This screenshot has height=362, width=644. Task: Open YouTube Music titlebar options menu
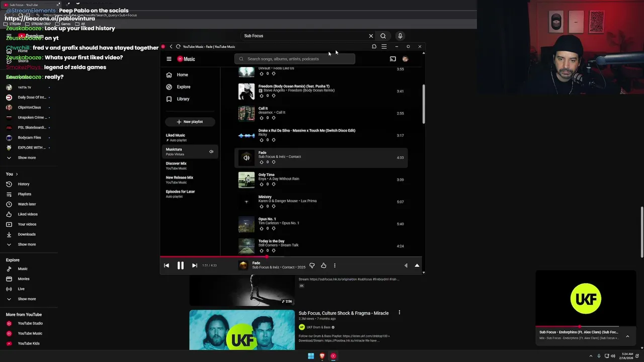tap(384, 47)
